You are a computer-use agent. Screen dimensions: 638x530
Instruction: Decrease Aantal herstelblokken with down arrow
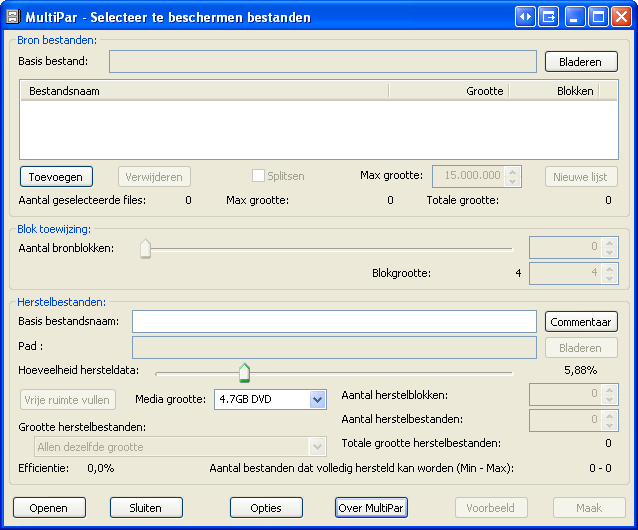[x=610, y=399]
